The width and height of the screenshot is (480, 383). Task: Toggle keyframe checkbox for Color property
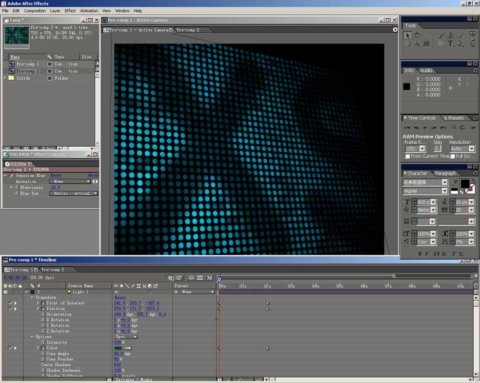11,348
